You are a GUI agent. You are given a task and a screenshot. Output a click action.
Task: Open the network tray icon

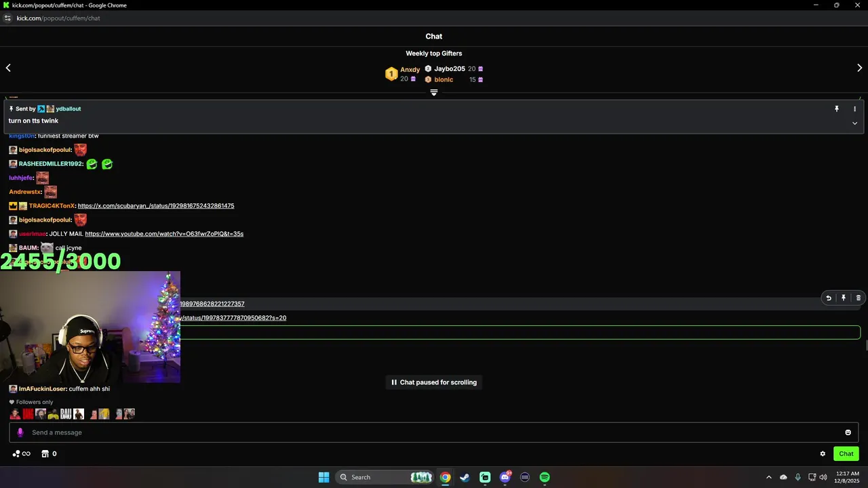[812, 477]
